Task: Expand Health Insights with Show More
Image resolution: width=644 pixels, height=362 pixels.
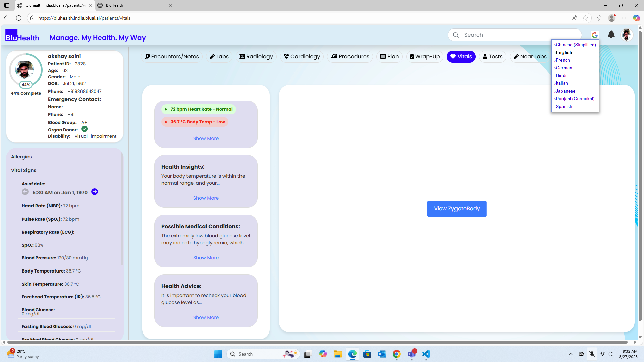Action: pyautogui.click(x=206, y=198)
